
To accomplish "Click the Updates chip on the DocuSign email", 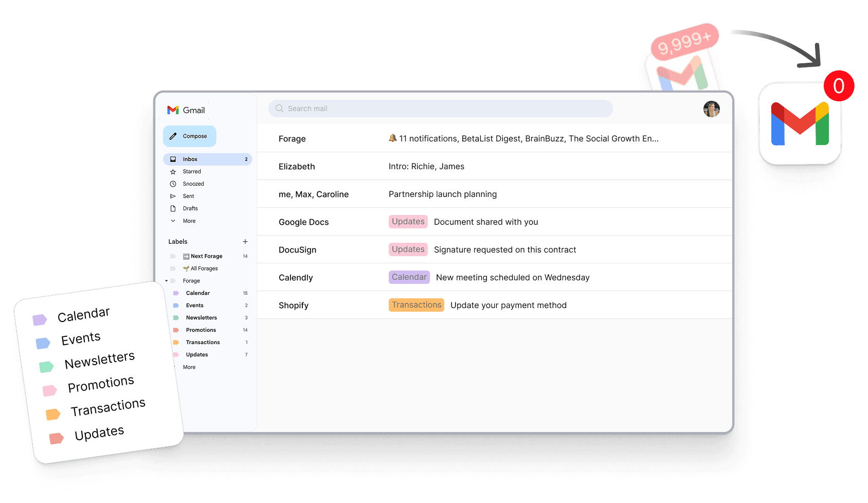I will [408, 249].
